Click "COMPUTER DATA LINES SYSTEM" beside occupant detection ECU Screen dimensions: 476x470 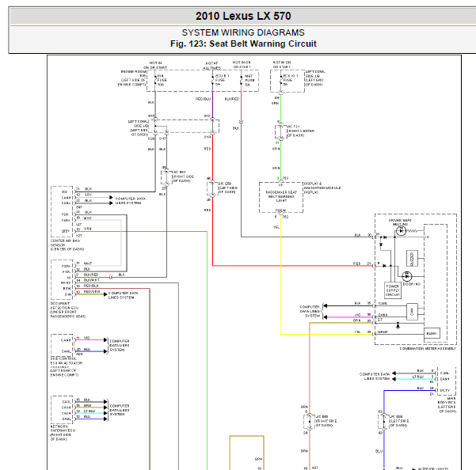coord(124,295)
